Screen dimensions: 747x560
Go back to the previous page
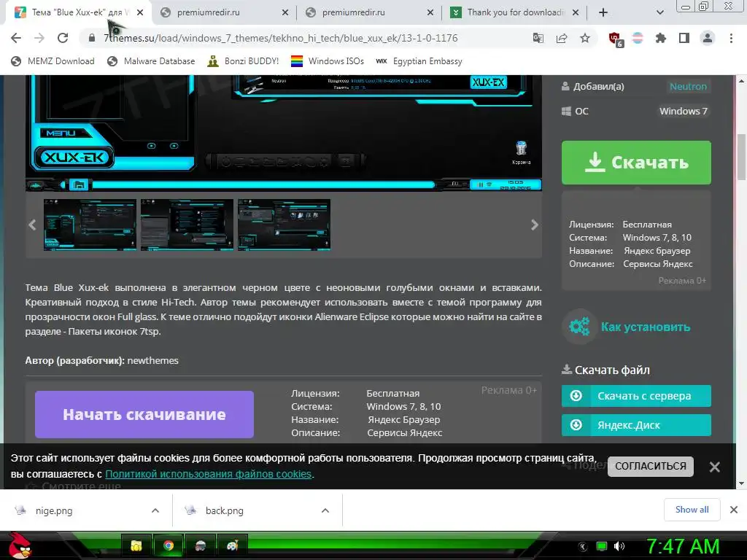(x=16, y=38)
